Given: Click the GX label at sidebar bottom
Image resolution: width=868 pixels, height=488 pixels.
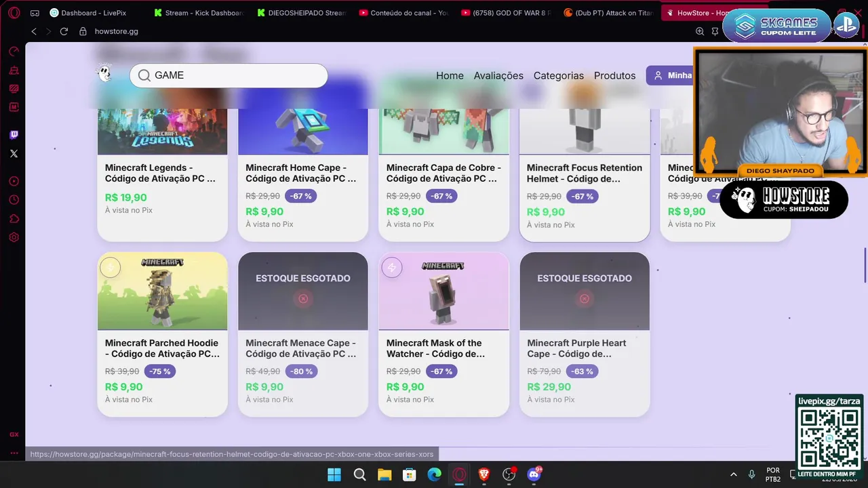Looking at the screenshot, I should 14,434.
